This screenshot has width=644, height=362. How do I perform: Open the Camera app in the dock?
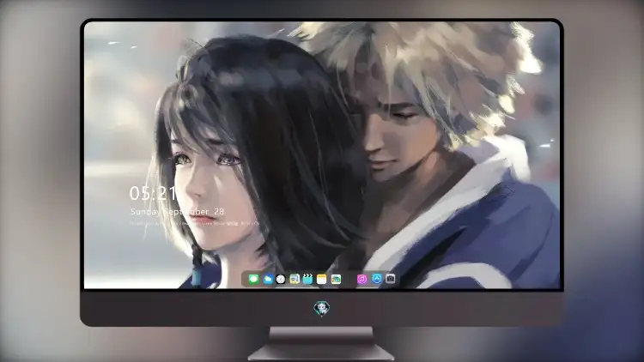point(391,279)
